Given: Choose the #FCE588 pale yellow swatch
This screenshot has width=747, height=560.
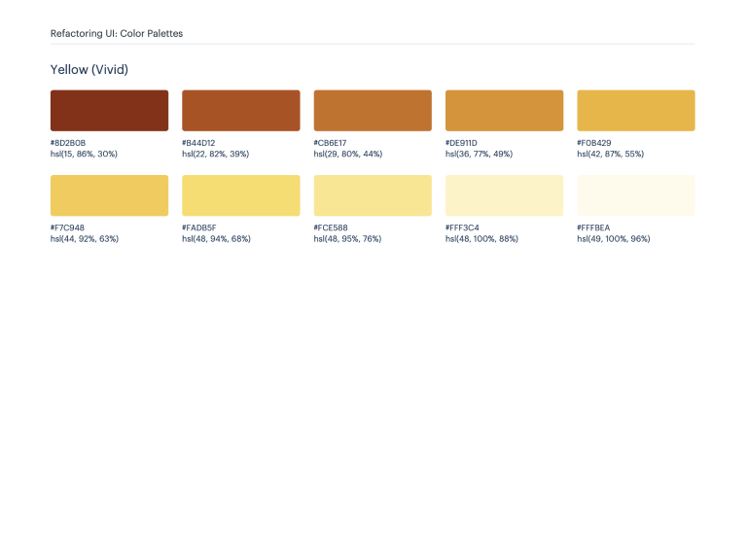Looking at the screenshot, I should [373, 195].
